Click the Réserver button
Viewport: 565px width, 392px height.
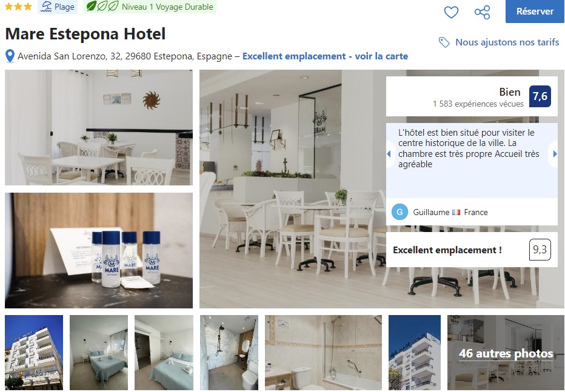(x=535, y=11)
